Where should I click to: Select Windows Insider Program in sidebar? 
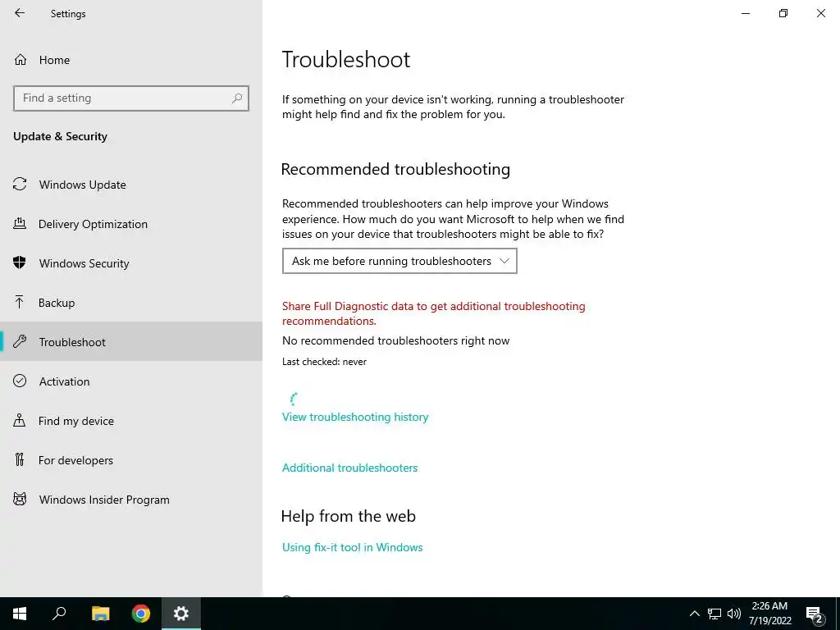coord(131,500)
